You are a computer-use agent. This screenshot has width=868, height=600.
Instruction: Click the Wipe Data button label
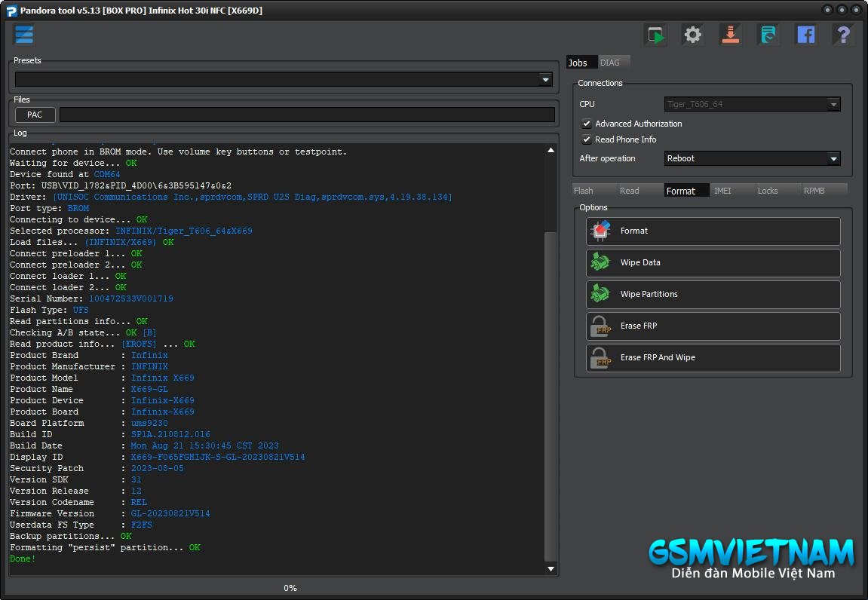point(640,262)
